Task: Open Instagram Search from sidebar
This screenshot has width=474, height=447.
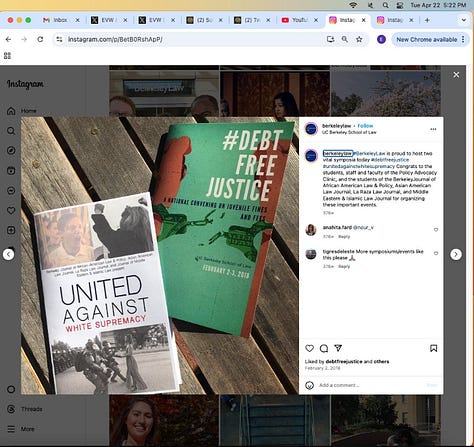Action: (x=11, y=131)
